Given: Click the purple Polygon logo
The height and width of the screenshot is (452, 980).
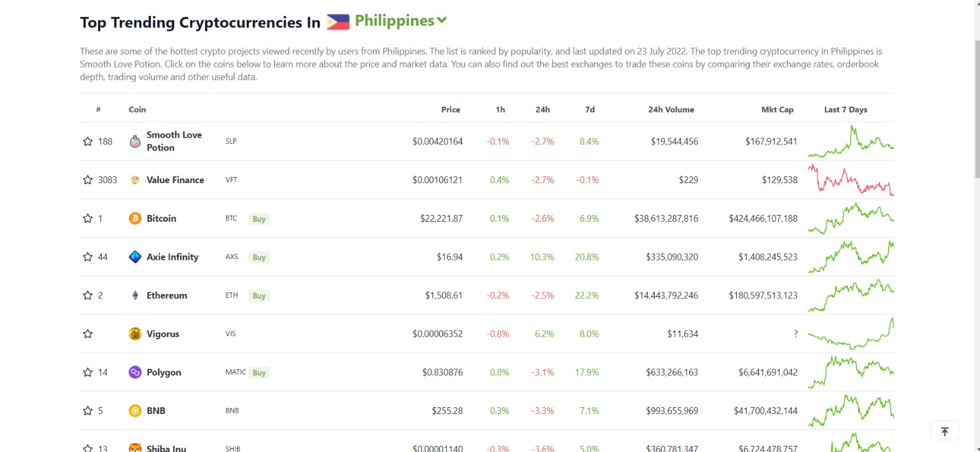Looking at the screenshot, I should pos(135,372).
